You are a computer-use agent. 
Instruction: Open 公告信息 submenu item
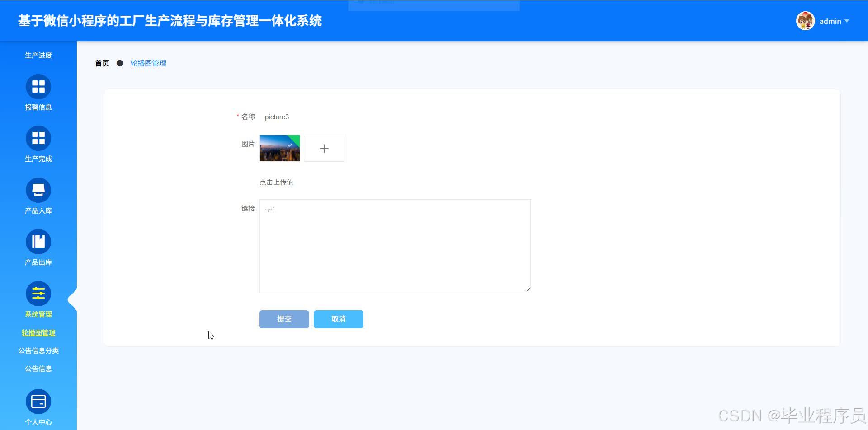pos(38,369)
